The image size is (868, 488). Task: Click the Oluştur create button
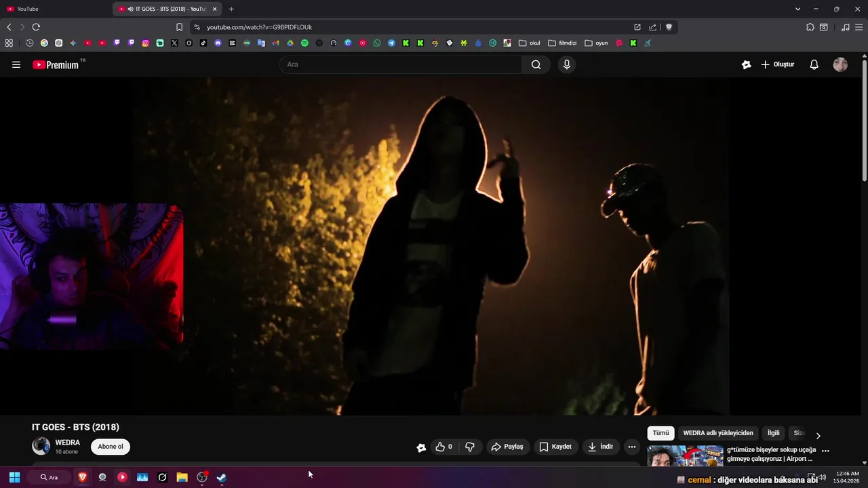click(778, 64)
